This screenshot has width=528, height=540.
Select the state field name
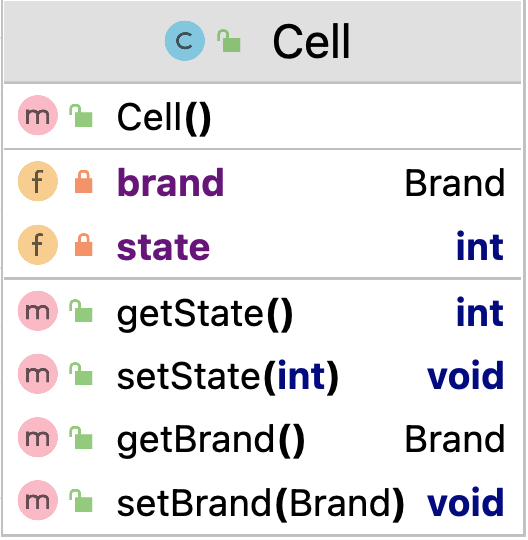[163, 247]
